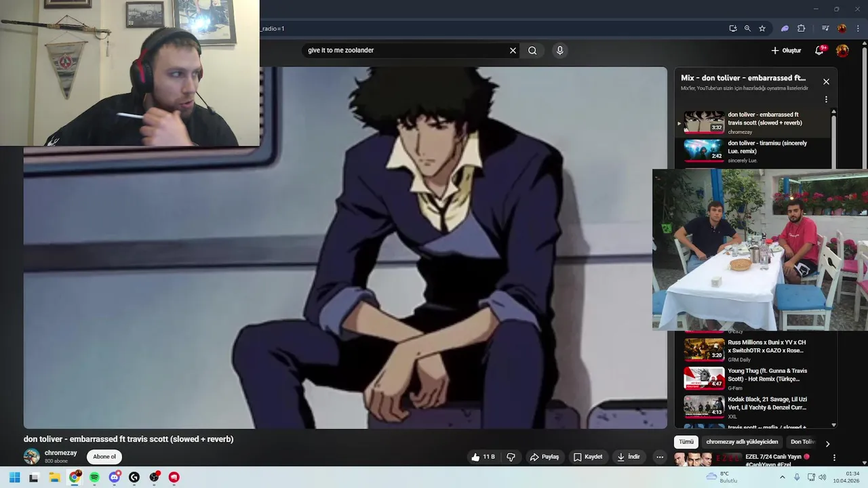
Task: Open the soccer-ball taskbar app icon
Action: point(155,477)
